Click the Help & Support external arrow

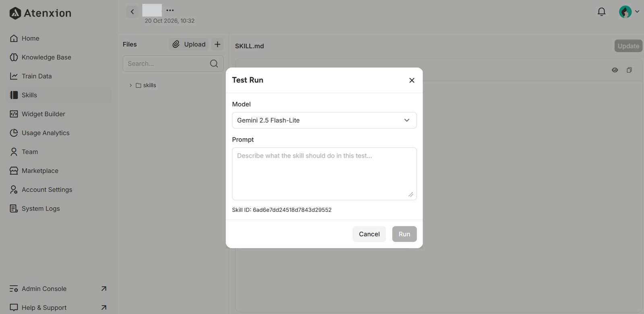[x=104, y=308]
